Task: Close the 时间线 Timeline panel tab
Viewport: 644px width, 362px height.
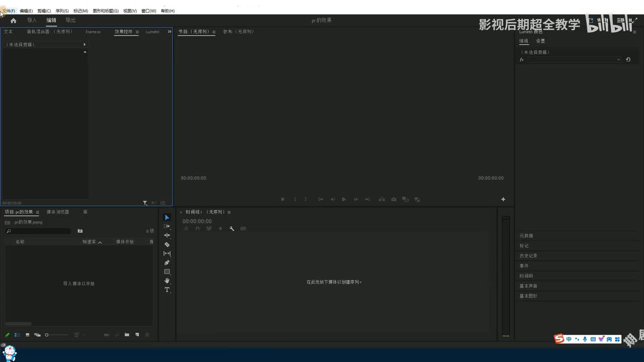Action: point(181,212)
